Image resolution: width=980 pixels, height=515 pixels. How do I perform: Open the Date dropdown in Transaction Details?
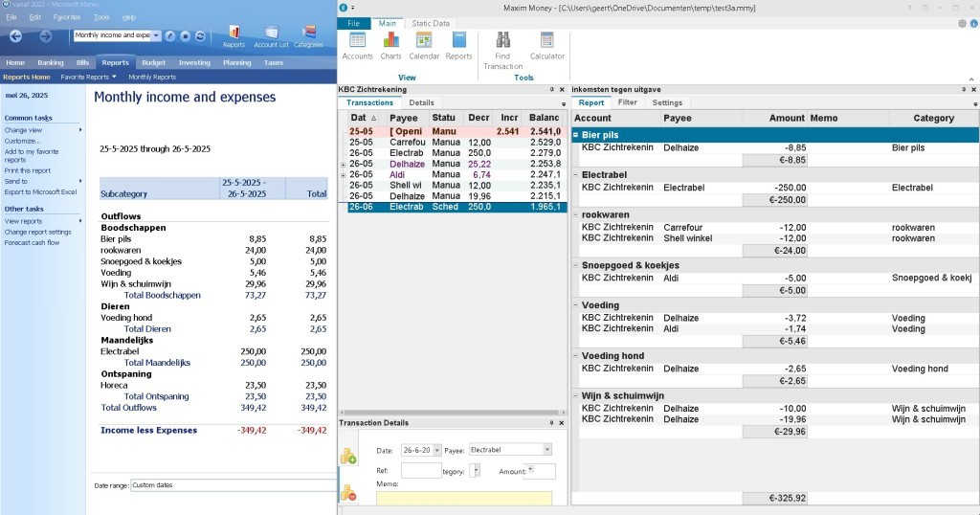436,450
